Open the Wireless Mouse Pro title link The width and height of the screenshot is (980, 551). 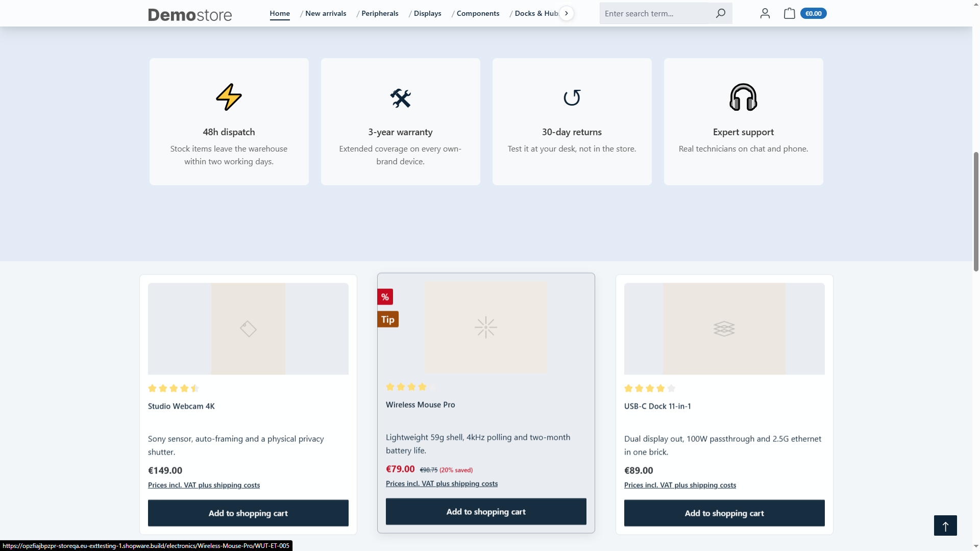421,405
